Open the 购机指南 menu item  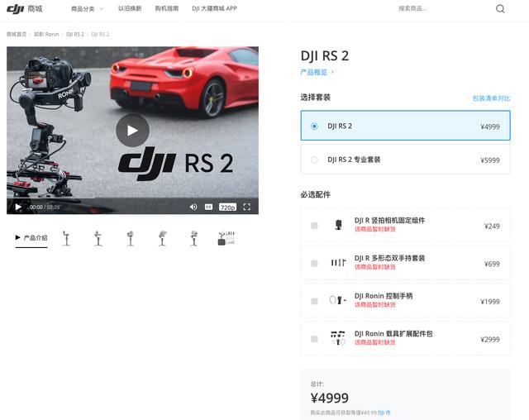tap(167, 8)
